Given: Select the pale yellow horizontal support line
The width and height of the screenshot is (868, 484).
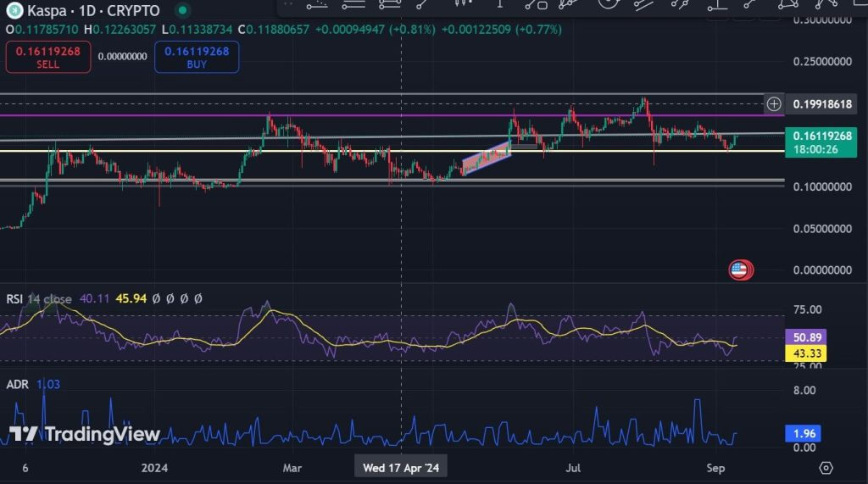Looking at the screenshot, I should click(392, 151).
